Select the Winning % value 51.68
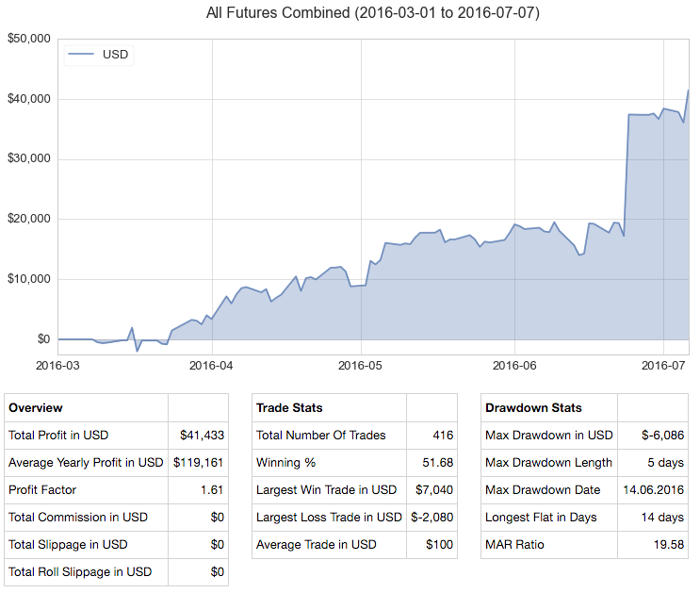This screenshot has width=700, height=593. 437,463
